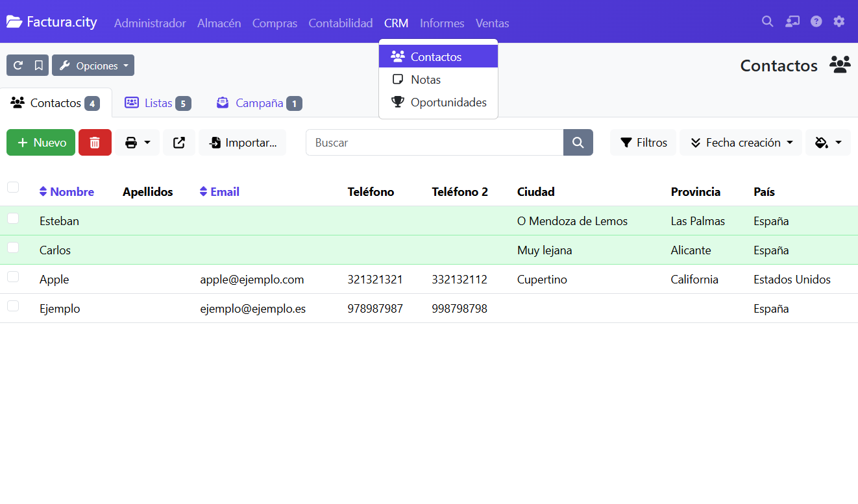Sort by Nombre using sort arrows

coord(43,191)
